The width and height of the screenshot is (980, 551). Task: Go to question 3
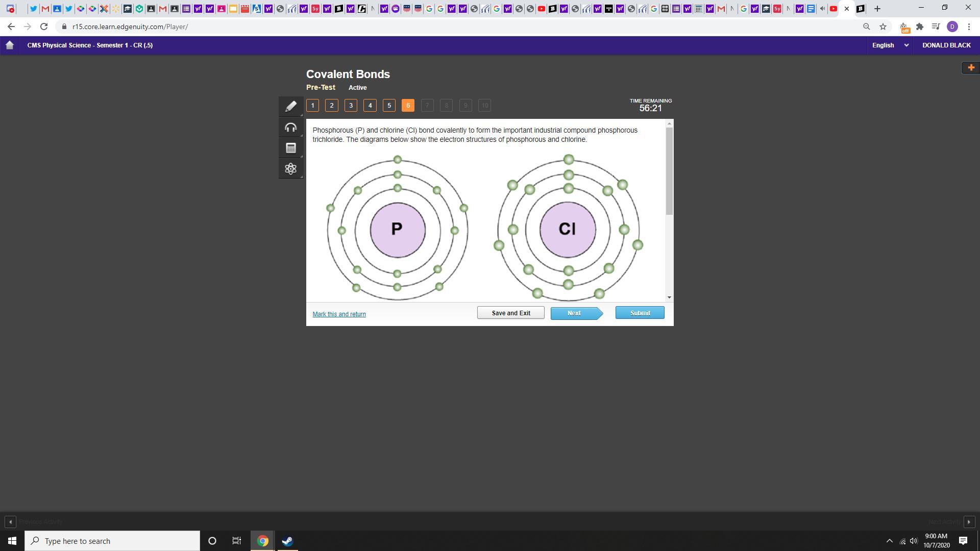(x=351, y=106)
